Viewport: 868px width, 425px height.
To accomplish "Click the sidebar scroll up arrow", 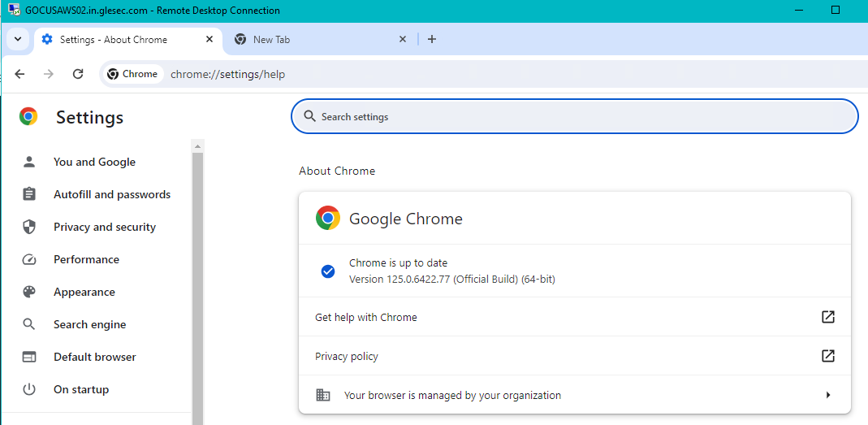I will 197,146.
